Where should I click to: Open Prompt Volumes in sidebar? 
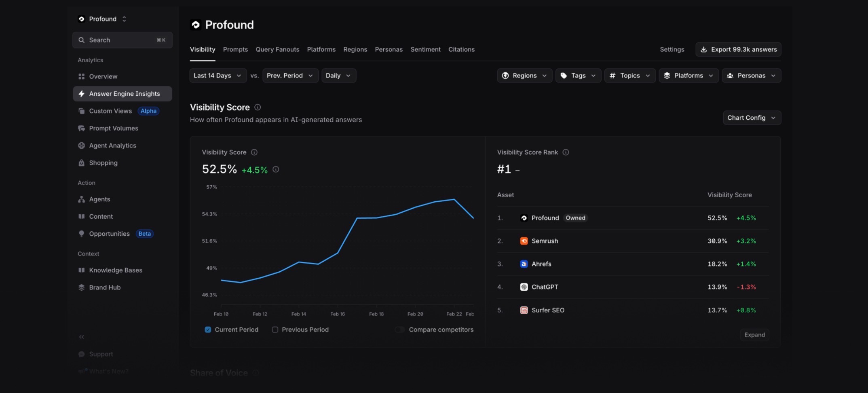click(x=122, y=128)
